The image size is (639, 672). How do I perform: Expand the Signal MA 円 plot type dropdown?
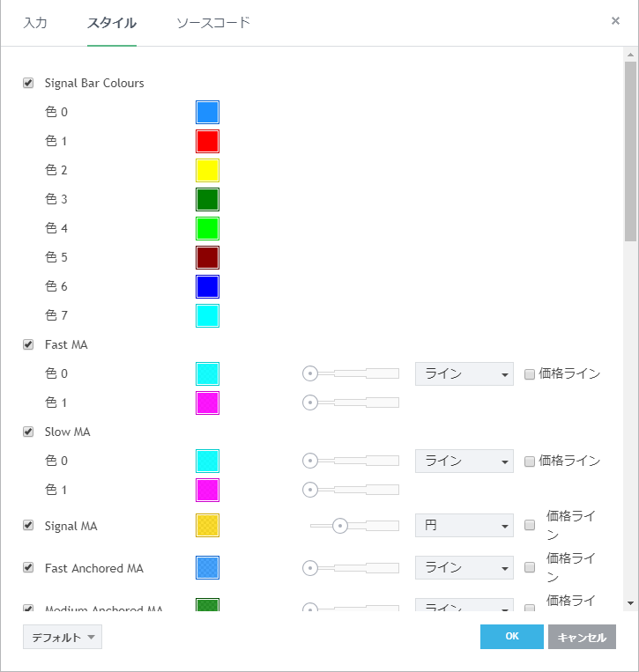tap(464, 526)
